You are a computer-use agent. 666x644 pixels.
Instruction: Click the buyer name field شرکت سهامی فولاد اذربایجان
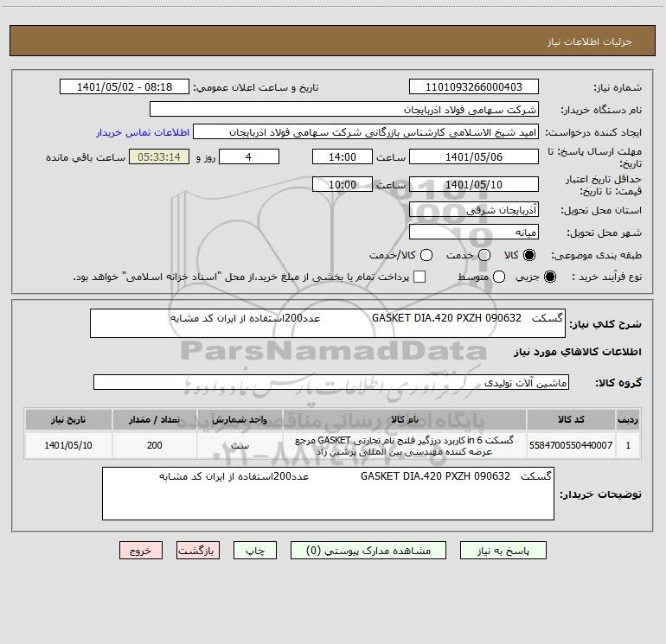[344, 109]
